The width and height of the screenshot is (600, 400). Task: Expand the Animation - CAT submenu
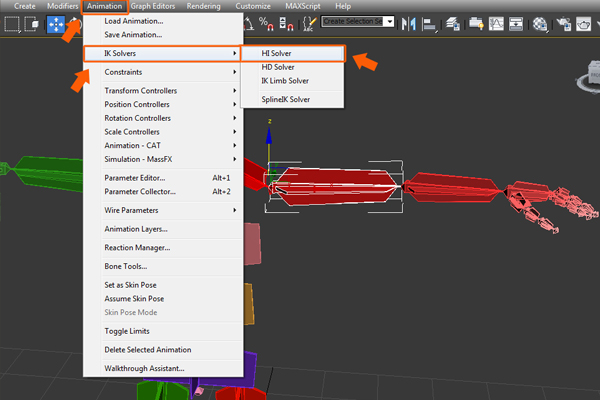[x=163, y=145]
